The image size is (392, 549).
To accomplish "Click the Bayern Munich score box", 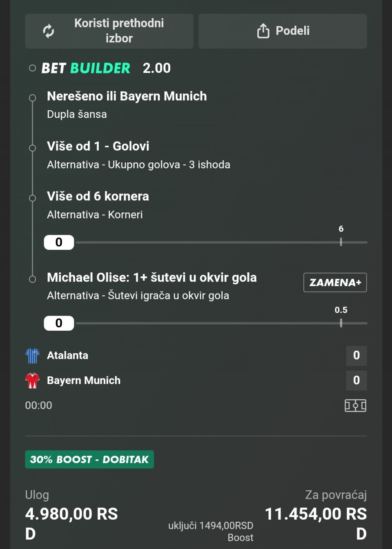I will [356, 380].
